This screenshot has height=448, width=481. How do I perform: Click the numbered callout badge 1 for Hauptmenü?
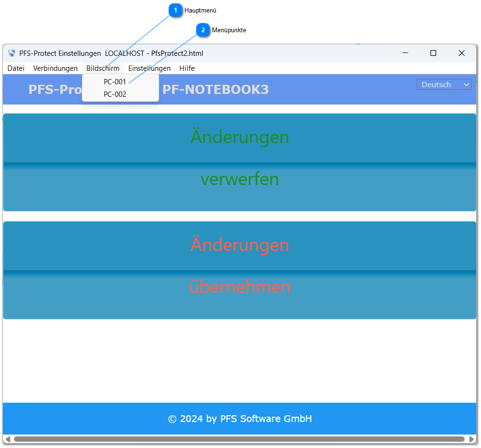(x=175, y=10)
